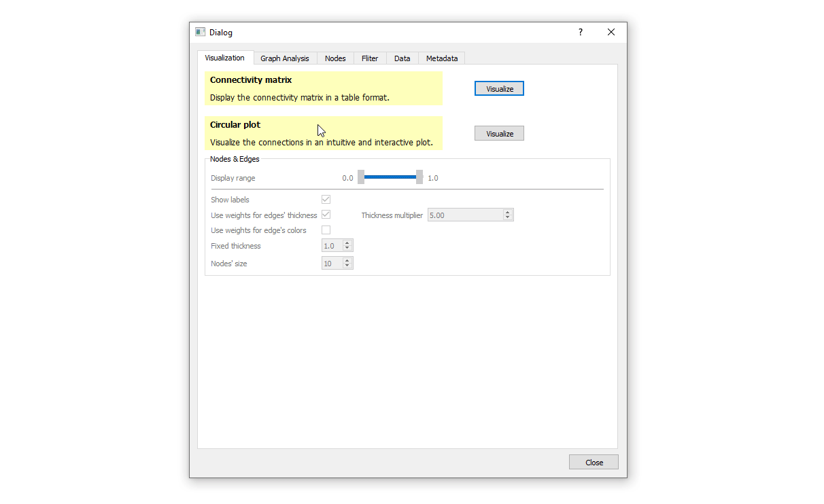The image size is (824, 504).
Task: Click the Fixed thickness value field
Action: 331,246
